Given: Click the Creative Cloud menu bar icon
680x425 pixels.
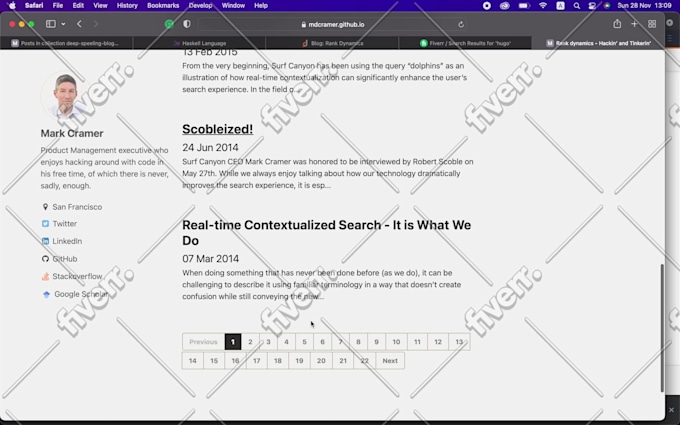Looking at the screenshot, I should pos(504,6).
